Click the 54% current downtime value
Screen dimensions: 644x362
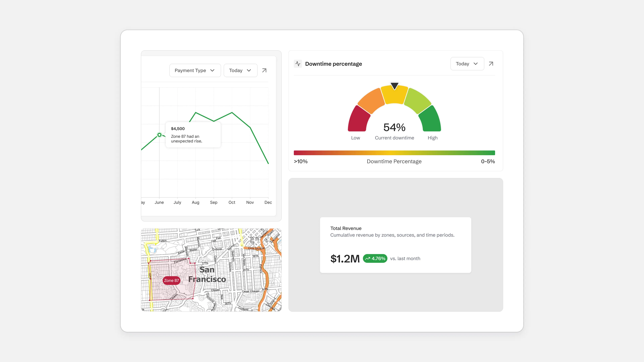click(394, 127)
